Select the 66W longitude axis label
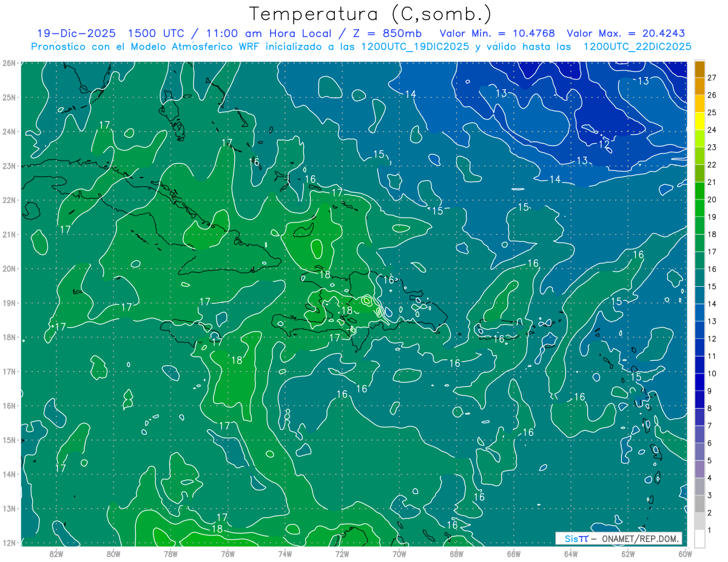728x562 pixels. (513, 554)
